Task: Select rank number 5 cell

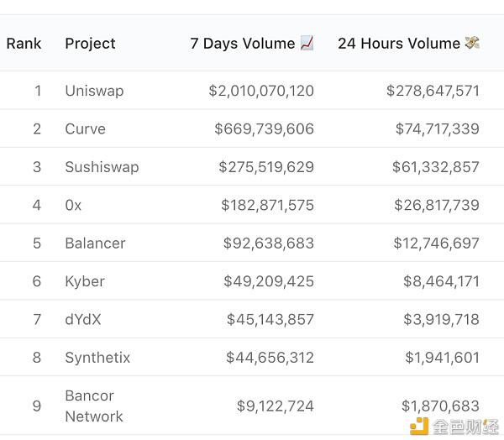Action: 37,243
